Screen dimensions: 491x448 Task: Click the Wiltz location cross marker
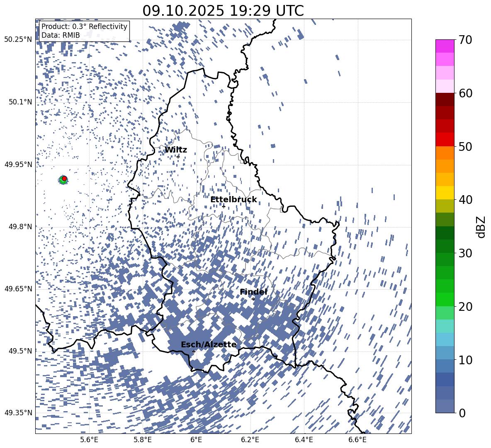(x=178, y=157)
